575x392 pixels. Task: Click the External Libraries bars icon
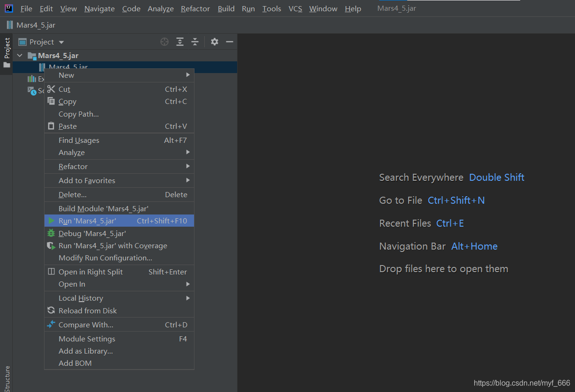(x=32, y=79)
